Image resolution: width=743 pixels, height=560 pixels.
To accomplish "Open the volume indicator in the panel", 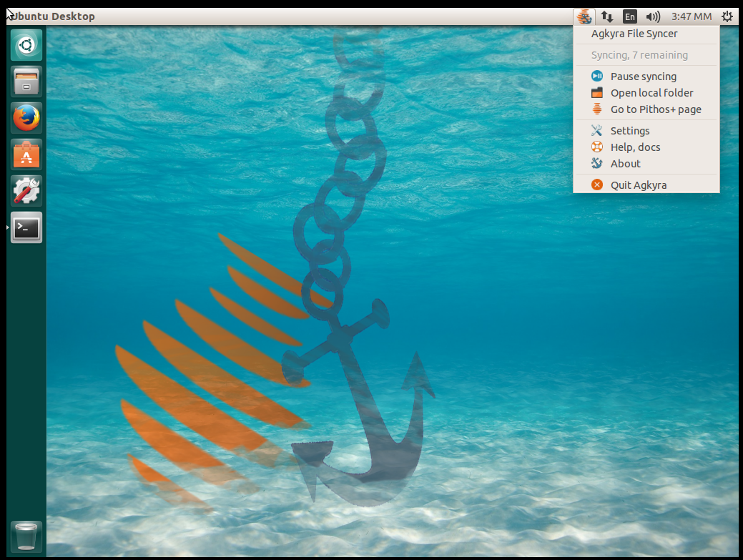I will click(x=653, y=16).
